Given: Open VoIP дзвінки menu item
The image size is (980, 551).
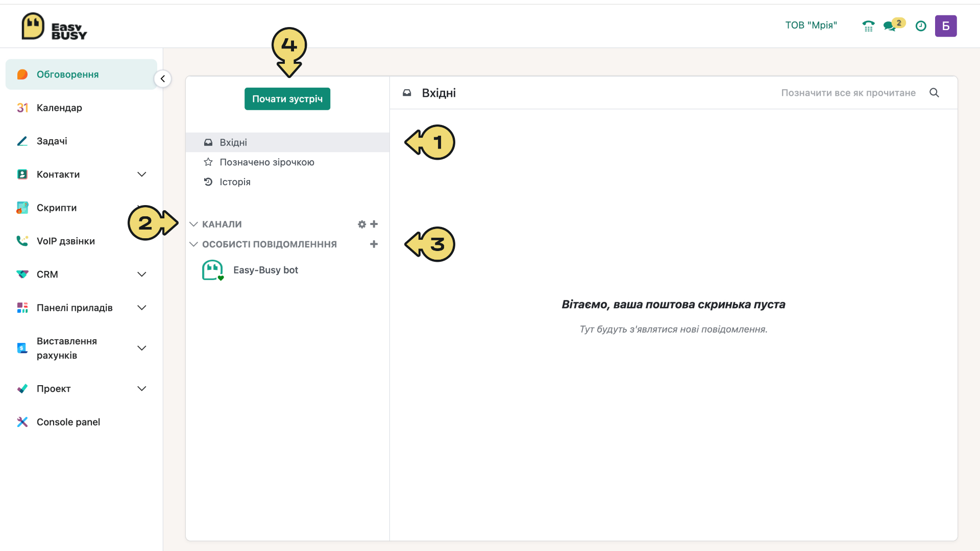Looking at the screenshot, I should (81, 241).
